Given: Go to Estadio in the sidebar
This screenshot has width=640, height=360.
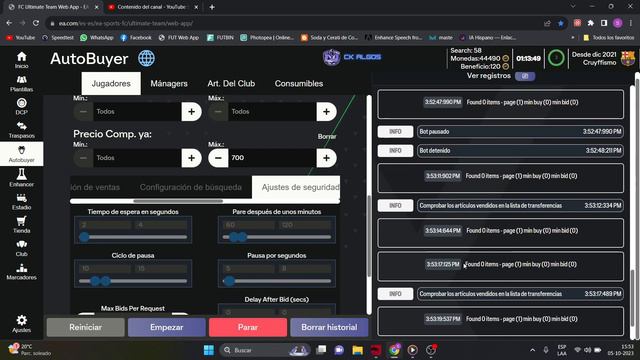Looking at the screenshot, I should click(22, 202).
